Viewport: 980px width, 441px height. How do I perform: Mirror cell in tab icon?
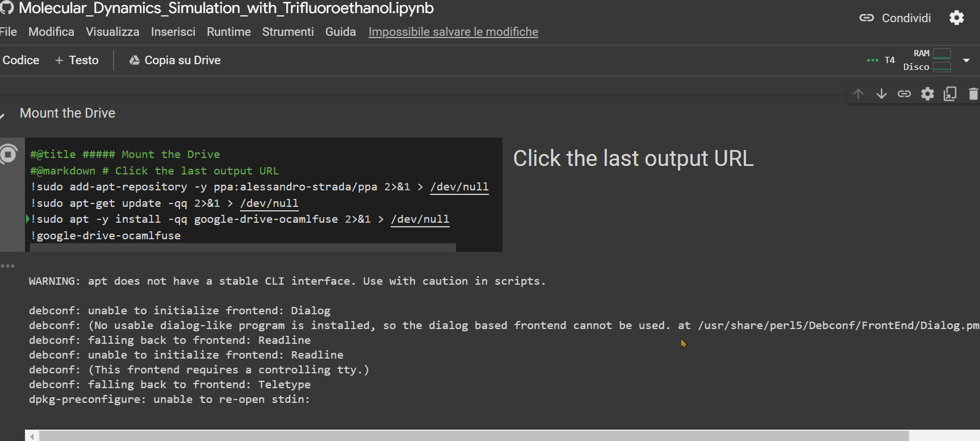point(950,94)
